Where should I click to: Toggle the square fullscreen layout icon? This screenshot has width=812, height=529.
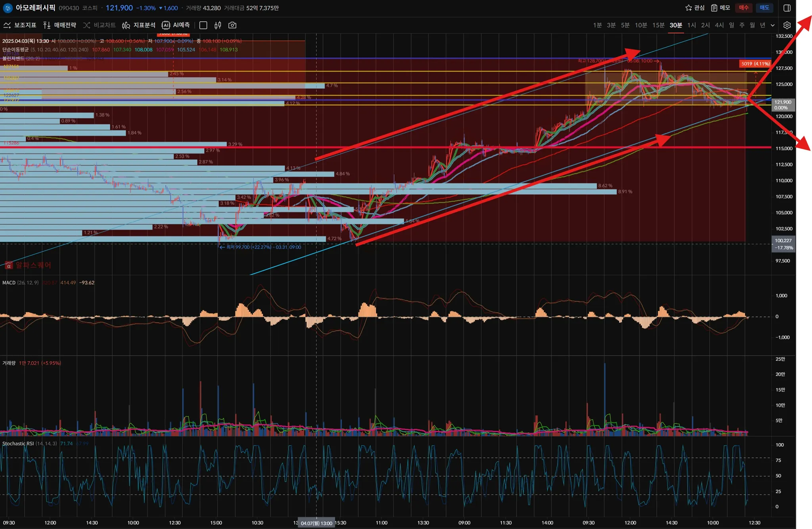coord(203,25)
